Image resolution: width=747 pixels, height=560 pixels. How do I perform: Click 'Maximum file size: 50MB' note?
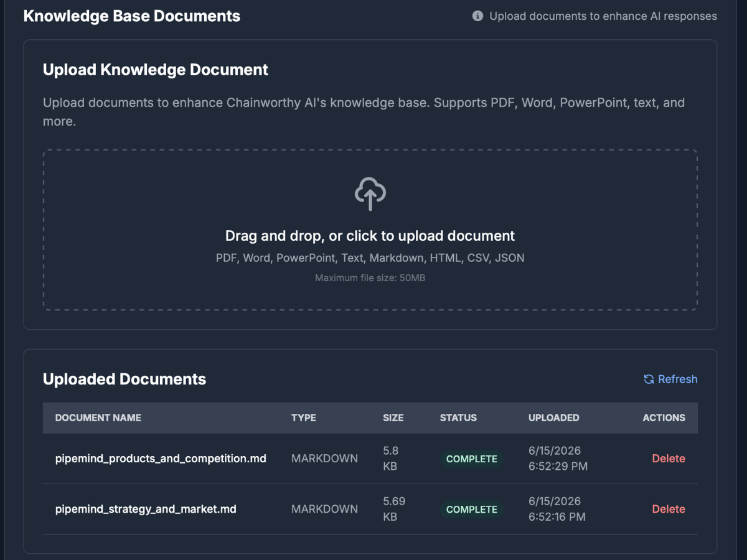[x=370, y=278]
